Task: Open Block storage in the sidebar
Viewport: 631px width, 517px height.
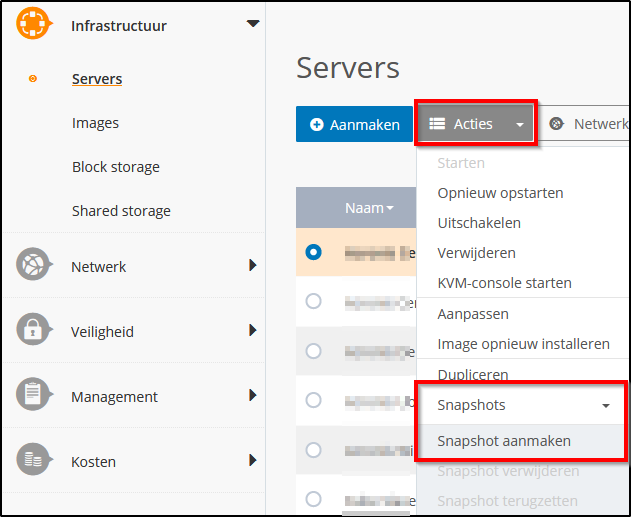Action: (x=115, y=167)
